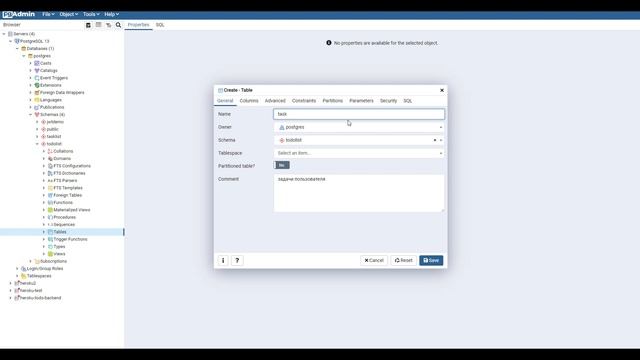Viewport: 640px width, 360px height.
Task: Click the FTS Configurations node icon
Action: point(50,166)
